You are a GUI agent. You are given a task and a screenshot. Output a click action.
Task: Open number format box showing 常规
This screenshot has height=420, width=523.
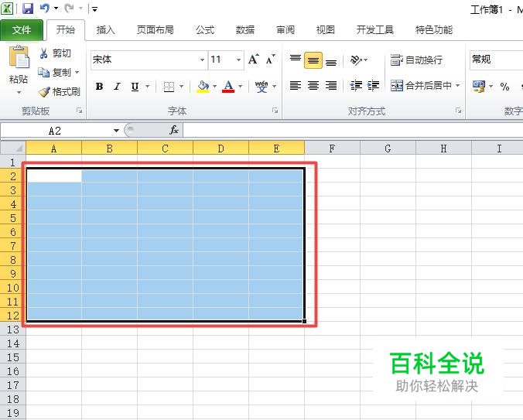tap(497, 60)
